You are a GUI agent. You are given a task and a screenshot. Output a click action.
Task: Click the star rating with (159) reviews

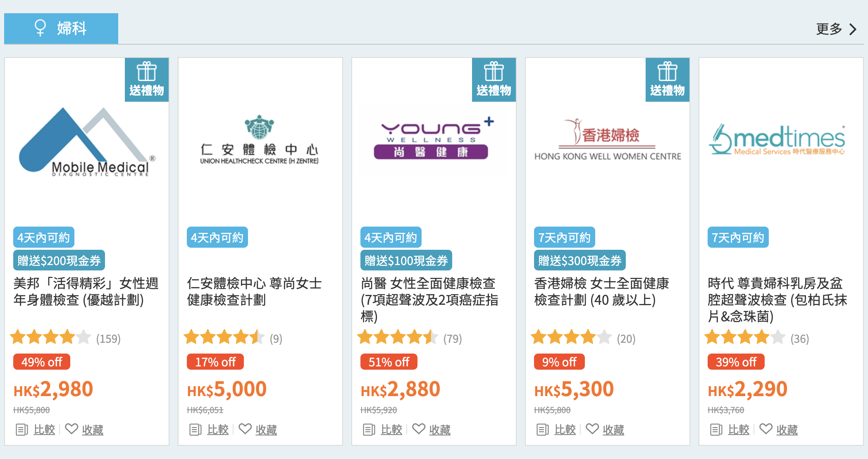(50, 337)
